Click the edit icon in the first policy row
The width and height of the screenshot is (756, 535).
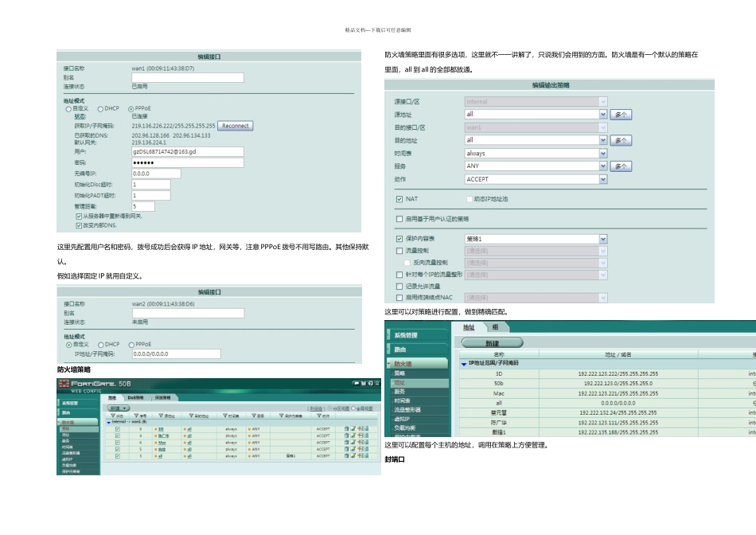click(352, 428)
